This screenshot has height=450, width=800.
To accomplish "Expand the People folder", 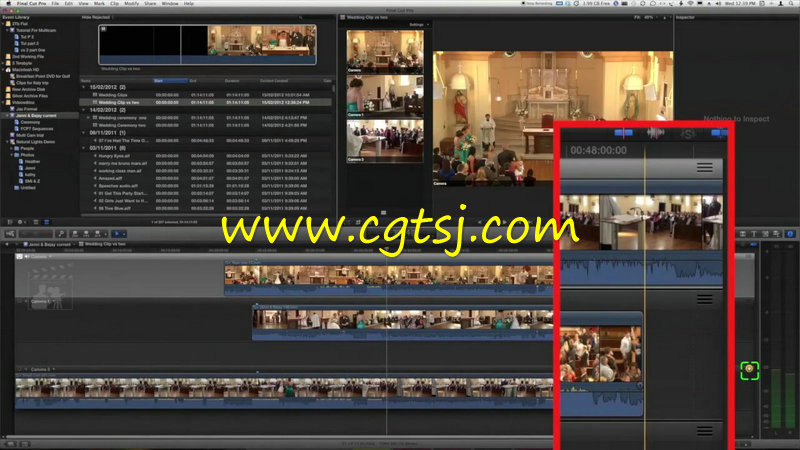I will click(11, 148).
